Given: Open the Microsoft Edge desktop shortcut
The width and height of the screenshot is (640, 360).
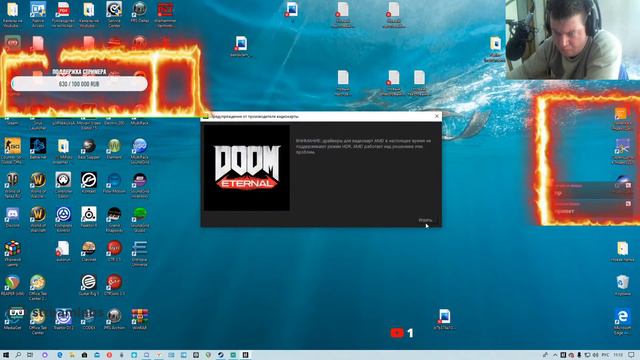Looking at the screenshot, I should (x=622, y=321).
